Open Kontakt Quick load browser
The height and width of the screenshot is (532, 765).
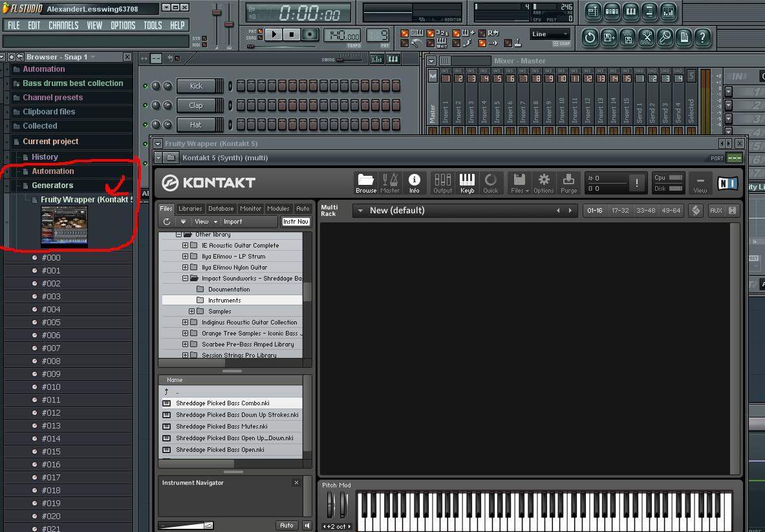coord(490,183)
